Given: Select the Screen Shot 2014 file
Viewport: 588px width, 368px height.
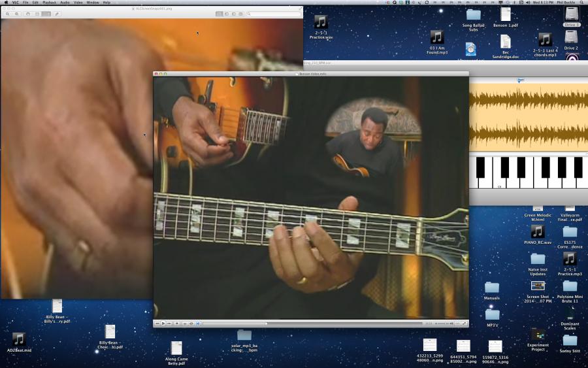Looking at the screenshot, I should pyautogui.click(x=538, y=292).
